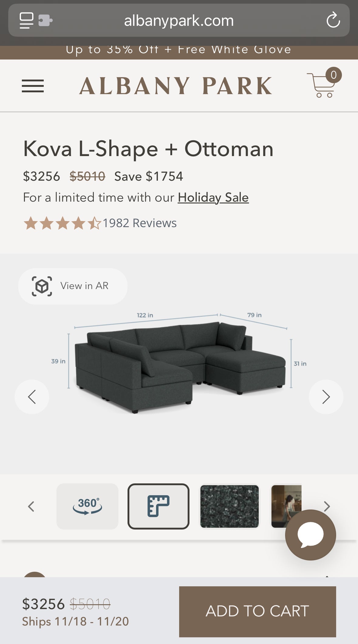Open the Holiday Sale link
Screen dimensions: 358x644
click(213, 197)
